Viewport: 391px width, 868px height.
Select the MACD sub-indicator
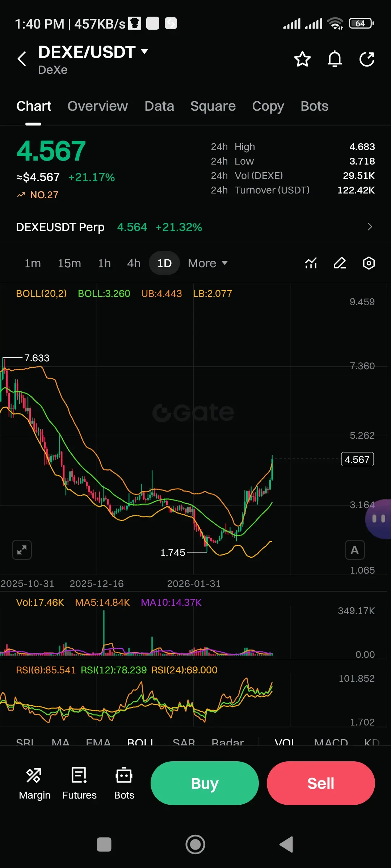(331, 743)
